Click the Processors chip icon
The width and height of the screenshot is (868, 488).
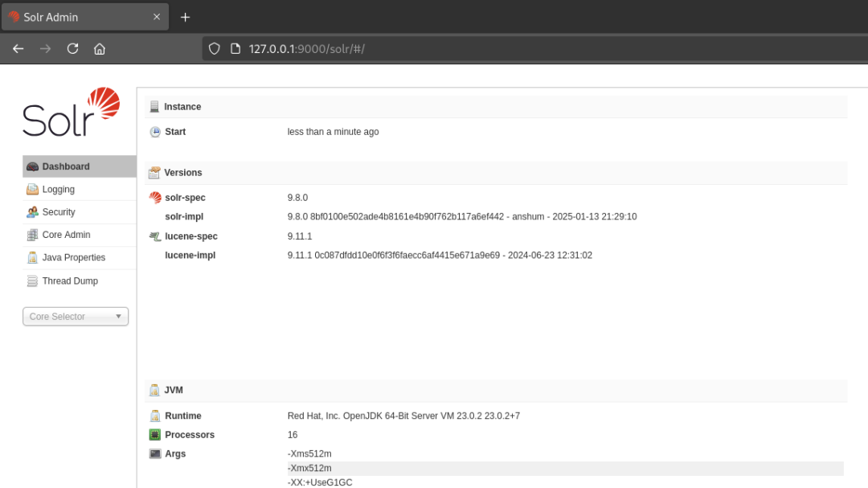click(x=155, y=435)
